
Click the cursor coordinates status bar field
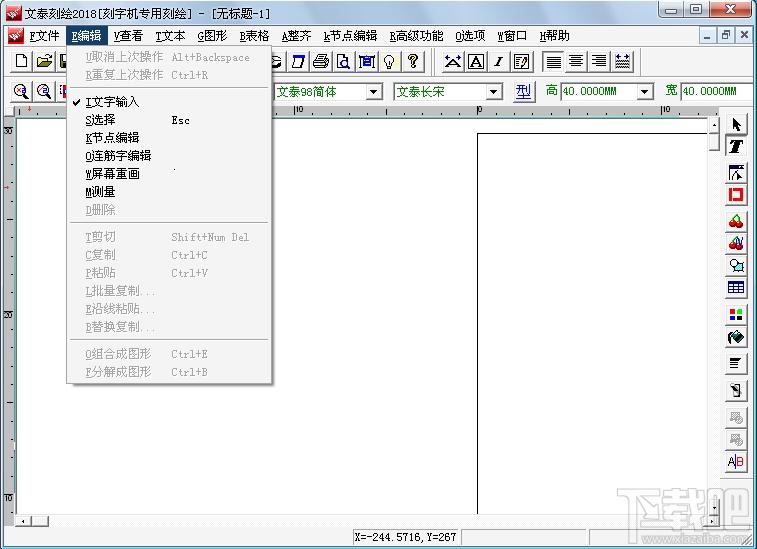(x=406, y=536)
